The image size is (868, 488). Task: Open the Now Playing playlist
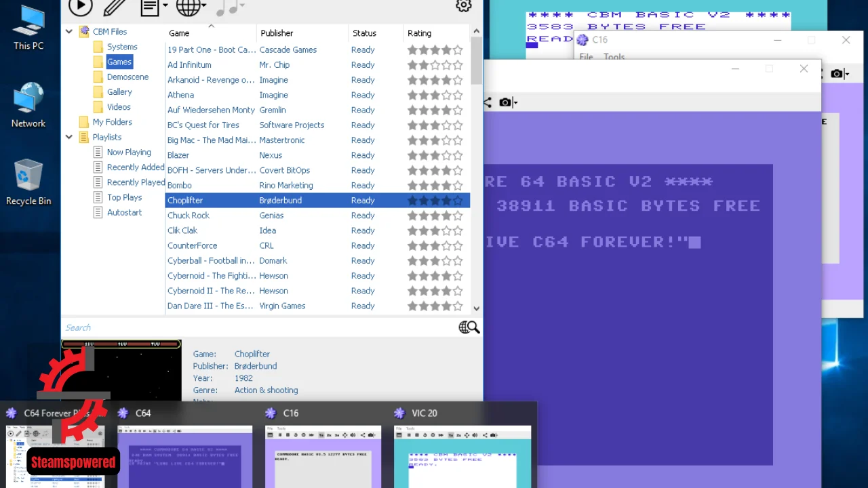coord(129,152)
